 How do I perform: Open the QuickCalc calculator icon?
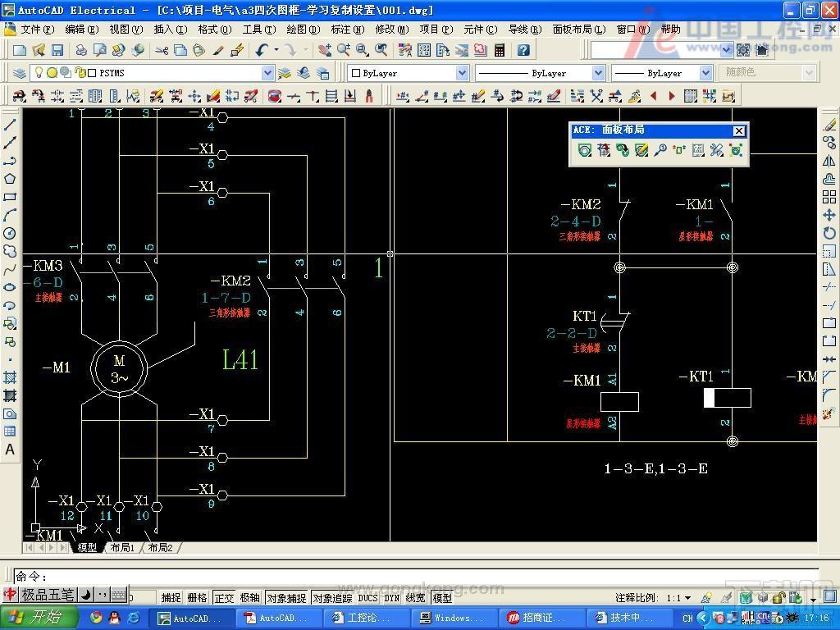pyautogui.click(x=500, y=50)
